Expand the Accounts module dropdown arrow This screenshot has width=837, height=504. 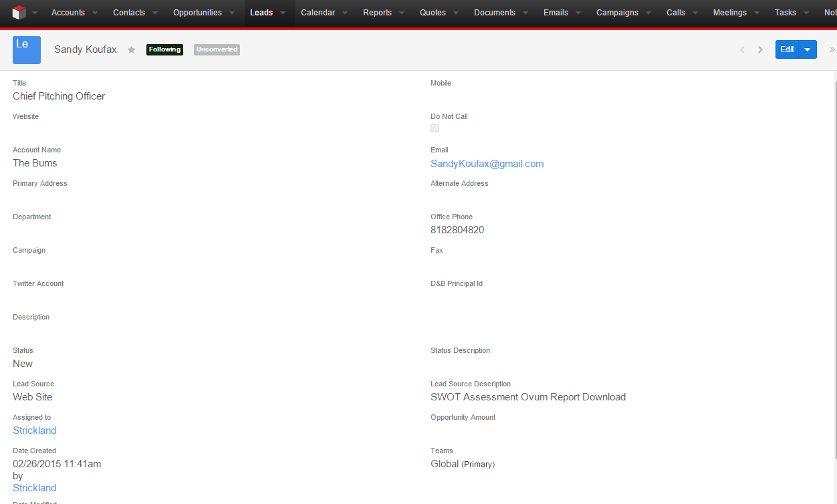(95, 13)
